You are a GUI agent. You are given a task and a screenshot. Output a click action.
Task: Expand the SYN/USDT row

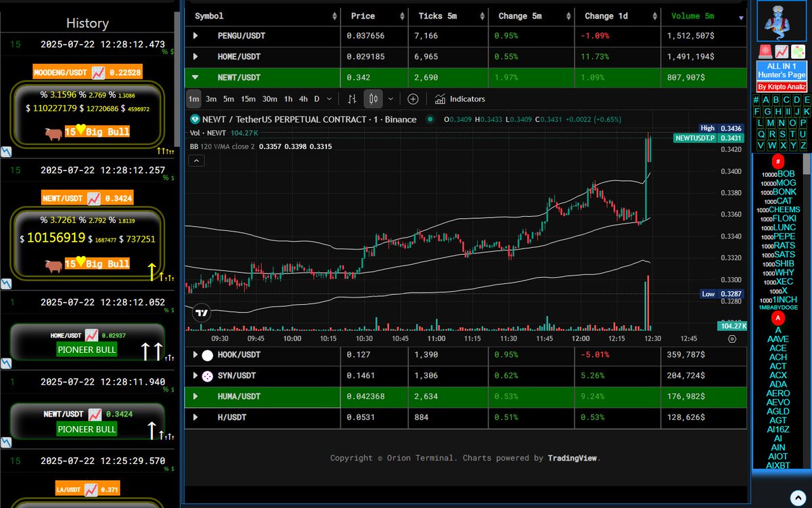tap(196, 375)
